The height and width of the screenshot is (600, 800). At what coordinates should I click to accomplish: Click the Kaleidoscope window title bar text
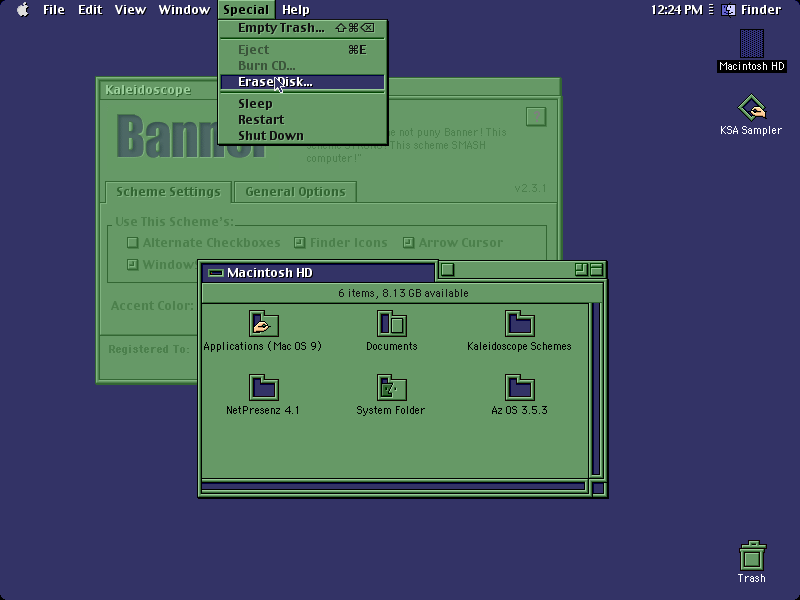pyautogui.click(x=148, y=90)
